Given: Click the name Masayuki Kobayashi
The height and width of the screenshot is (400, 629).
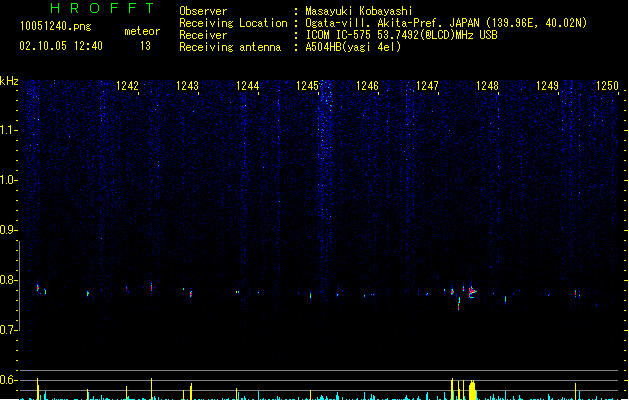Looking at the screenshot, I should pyautogui.click(x=359, y=11).
